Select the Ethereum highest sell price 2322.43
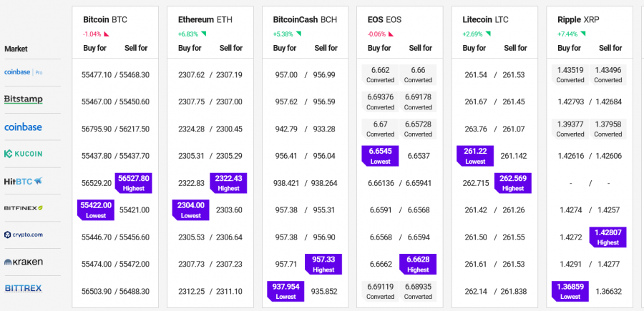The image size is (644, 311). 228,183
